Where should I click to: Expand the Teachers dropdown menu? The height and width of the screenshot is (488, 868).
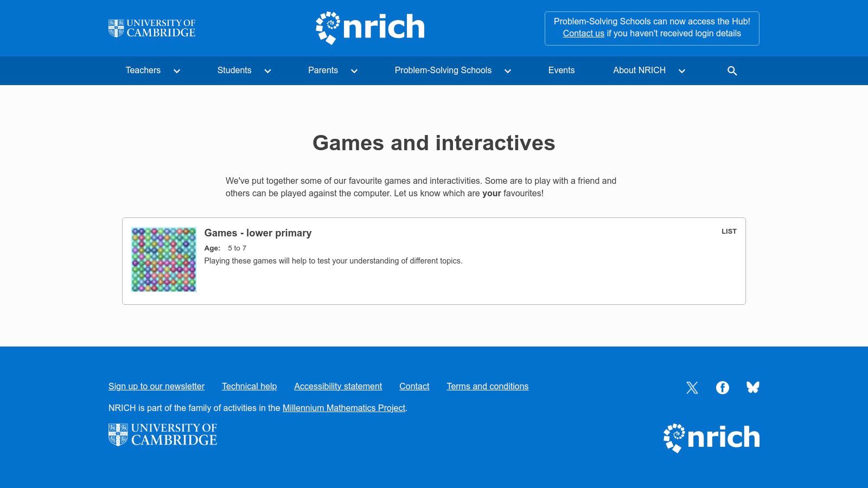click(143, 70)
